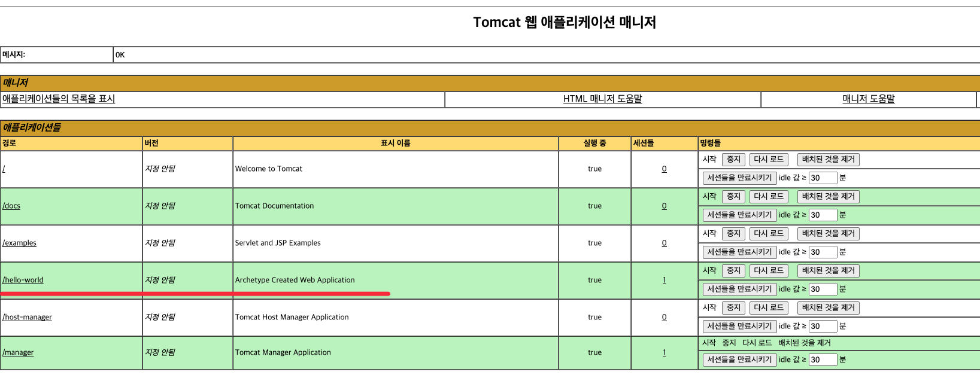
Task: Undeploy (배치된 것을 제거) the /hello-world application
Action: [x=829, y=271]
